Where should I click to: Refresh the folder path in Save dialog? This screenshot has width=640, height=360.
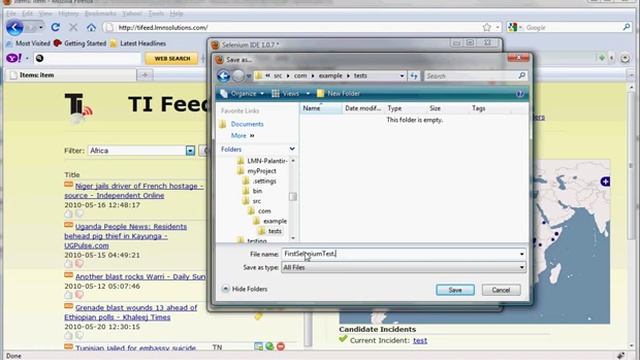(x=413, y=76)
